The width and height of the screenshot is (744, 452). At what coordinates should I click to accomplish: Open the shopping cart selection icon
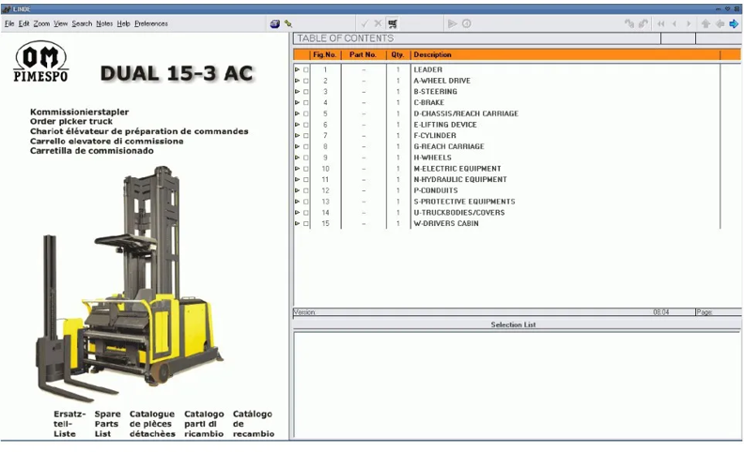pyautogui.click(x=392, y=24)
